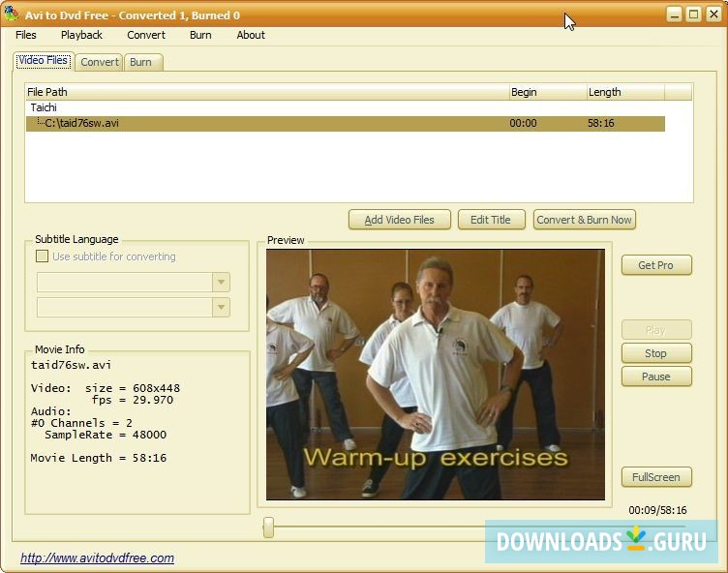Click Convert & Burn Now button
Viewport: 728px width, 573px height.
(584, 220)
